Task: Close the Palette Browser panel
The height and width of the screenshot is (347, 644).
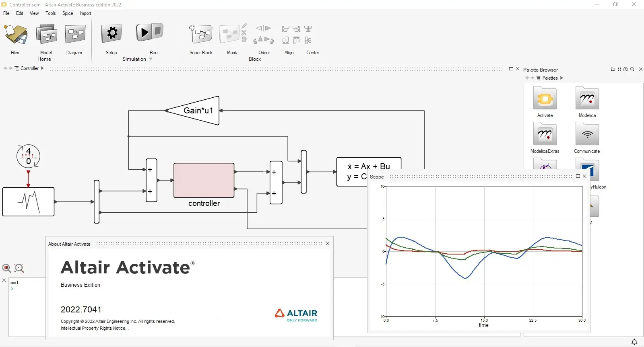Action: click(641, 69)
